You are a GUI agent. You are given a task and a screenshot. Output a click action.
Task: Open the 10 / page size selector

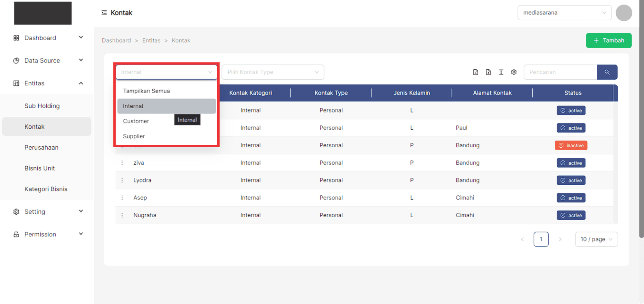tap(596, 239)
